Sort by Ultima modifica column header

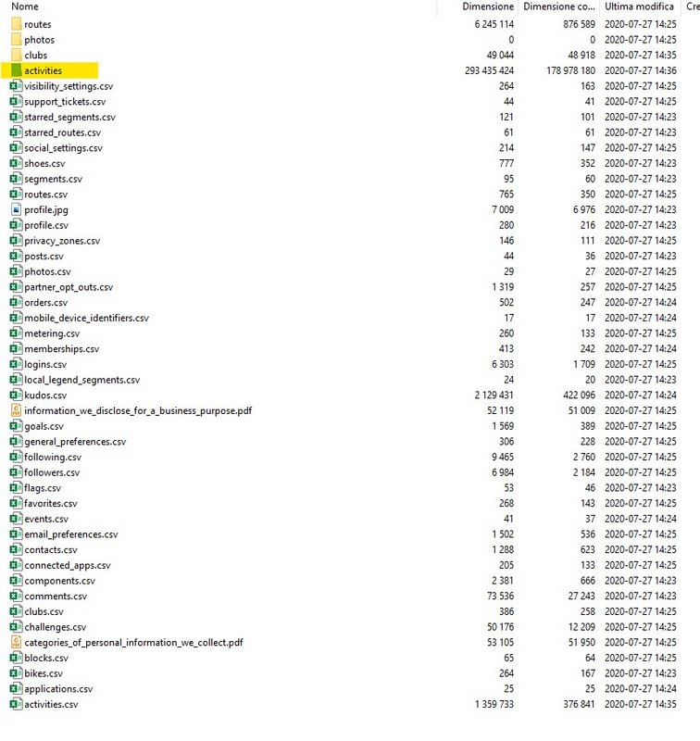click(639, 6)
